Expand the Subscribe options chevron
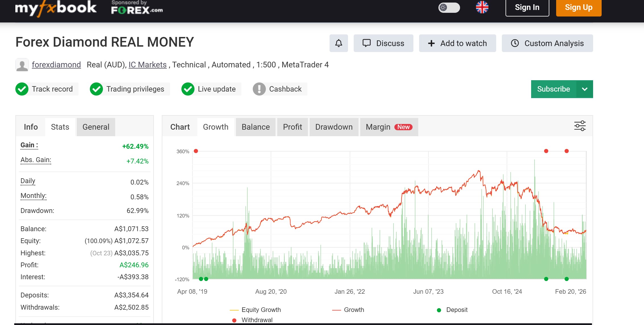Screen dimensions: 644x325 pos(584,89)
